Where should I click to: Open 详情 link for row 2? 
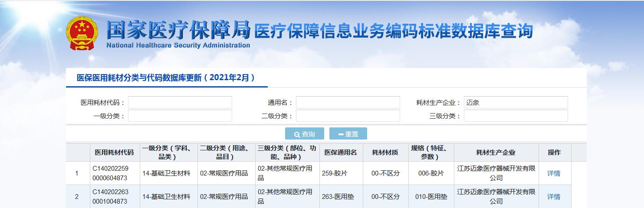click(x=553, y=197)
